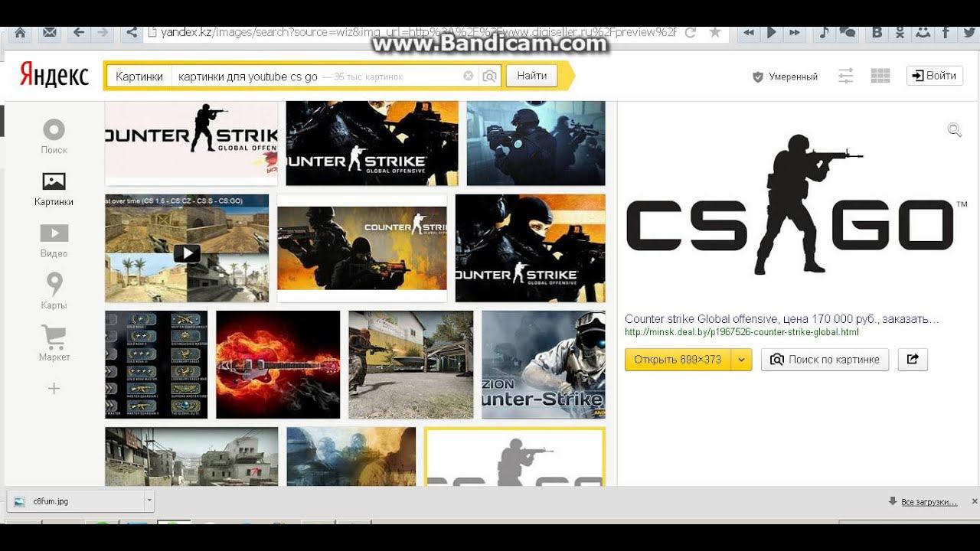Click the Картинки tab in the search box
980x551 pixels.
click(139, 77)
